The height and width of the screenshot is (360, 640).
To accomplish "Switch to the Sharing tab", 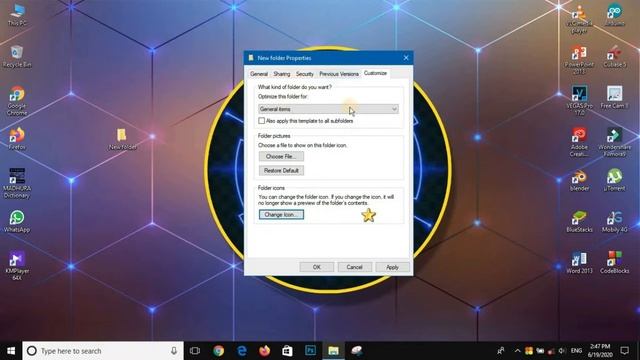I will tap(282, 74).
